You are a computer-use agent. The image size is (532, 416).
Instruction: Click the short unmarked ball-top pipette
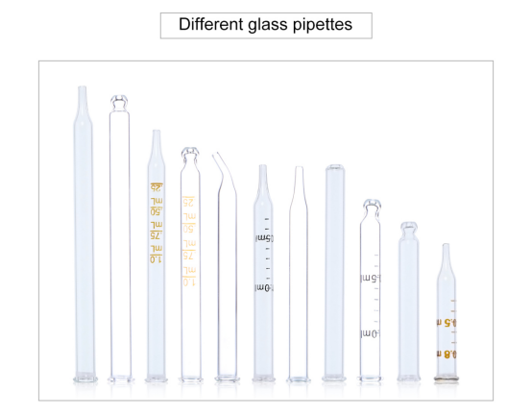(408, 302)
